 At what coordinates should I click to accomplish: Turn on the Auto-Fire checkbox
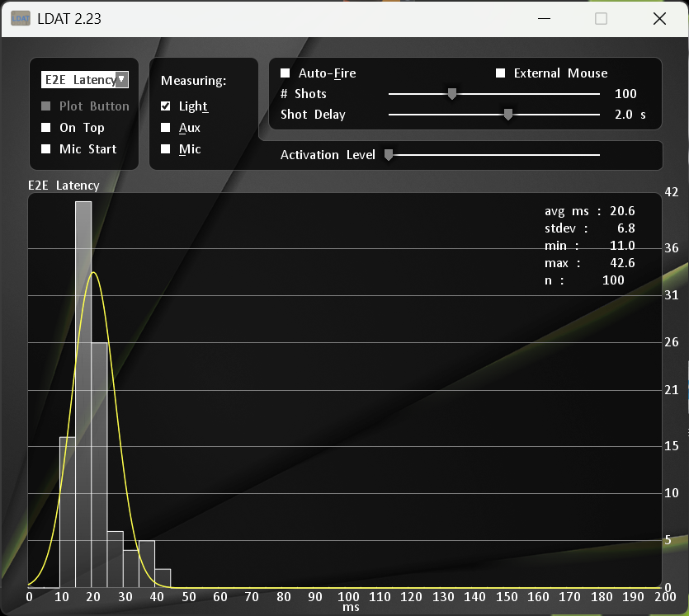286,73
